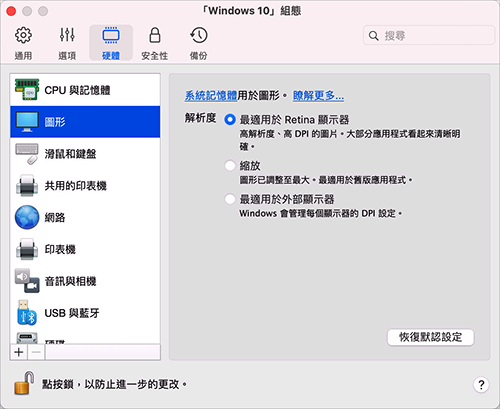Click the 印表機 label in the sidebar
The image size is (500, 409).
click(x=60, y=249)
